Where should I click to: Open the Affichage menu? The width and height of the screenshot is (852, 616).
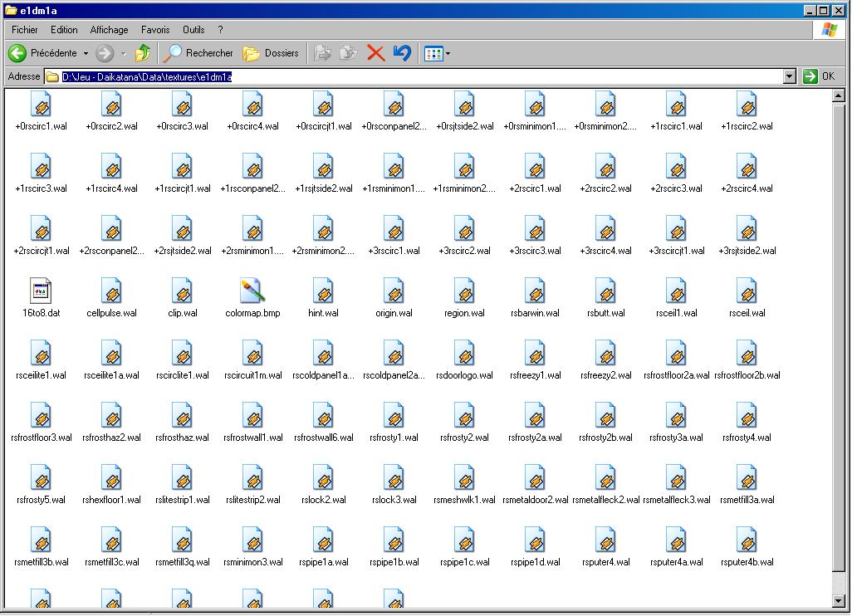click(109, 30)
